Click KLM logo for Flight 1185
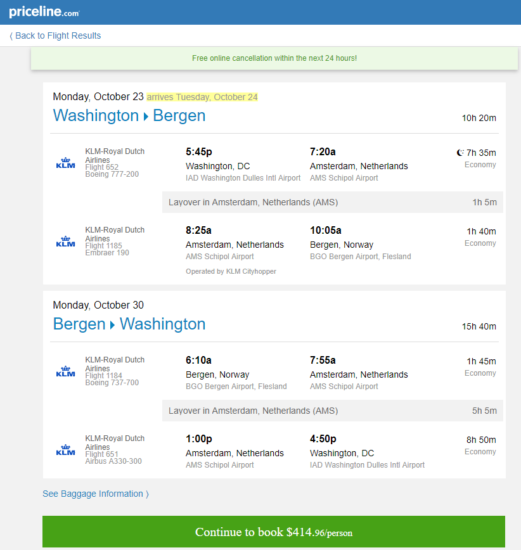 click(x=66, y=242)
